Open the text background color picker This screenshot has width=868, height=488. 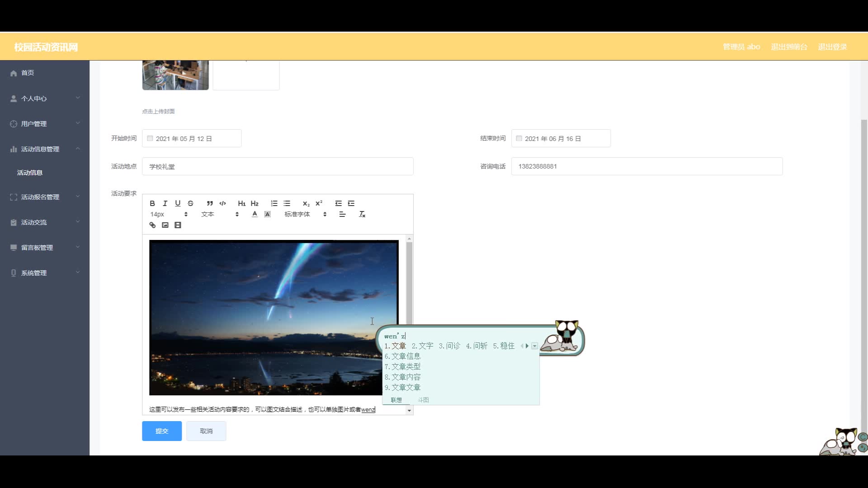[267, 214]
